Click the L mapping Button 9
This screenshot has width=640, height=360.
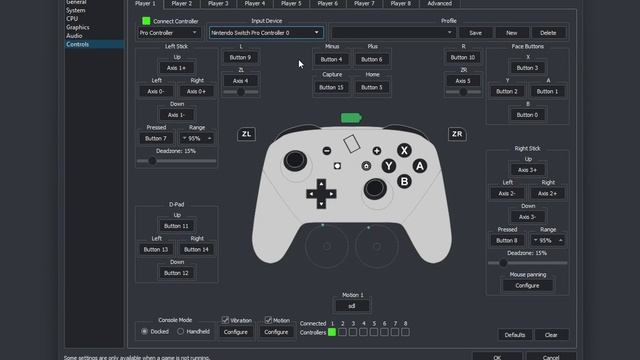click(240, 58)
